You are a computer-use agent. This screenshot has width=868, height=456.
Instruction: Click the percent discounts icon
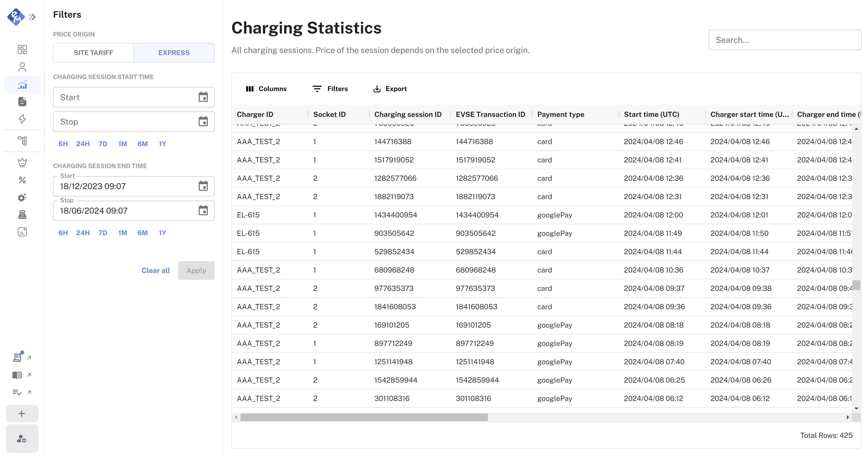[22, 180]
